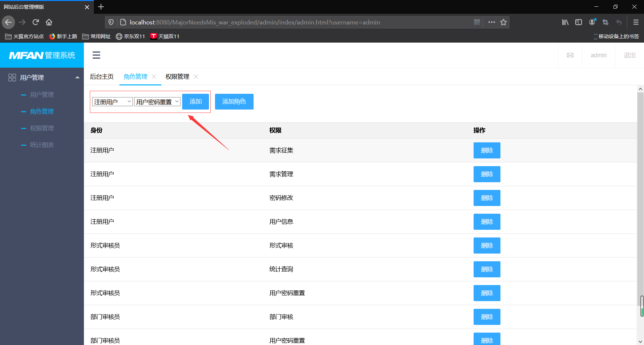The height and width of the screenshot is (345, 644).
Task: Select 权限管理 in sidebar
Action: (x=42, y=128)
